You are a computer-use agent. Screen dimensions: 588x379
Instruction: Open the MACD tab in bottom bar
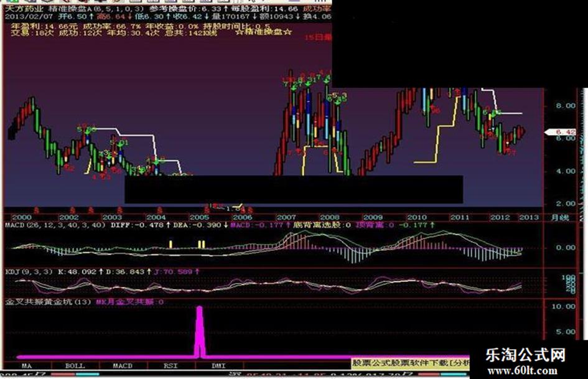(x=123, y=365)
